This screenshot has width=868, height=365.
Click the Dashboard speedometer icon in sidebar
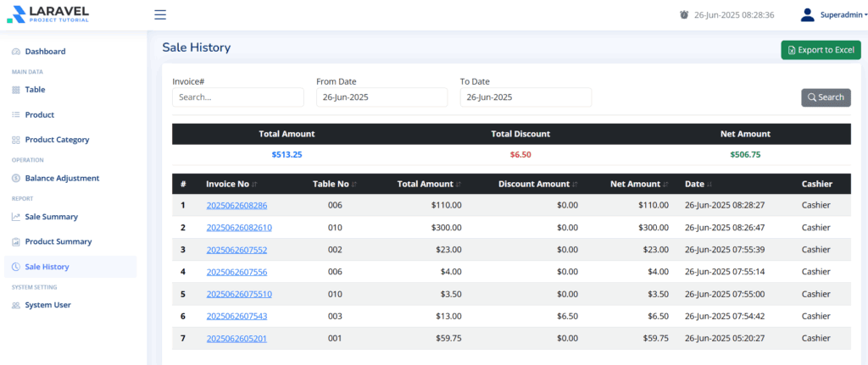coord(16,52)
